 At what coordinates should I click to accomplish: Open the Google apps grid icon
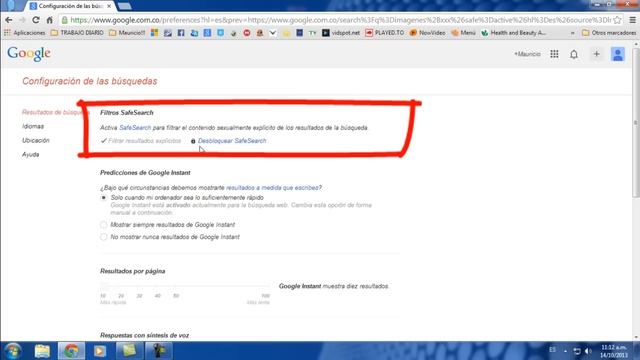click(554, 54)
